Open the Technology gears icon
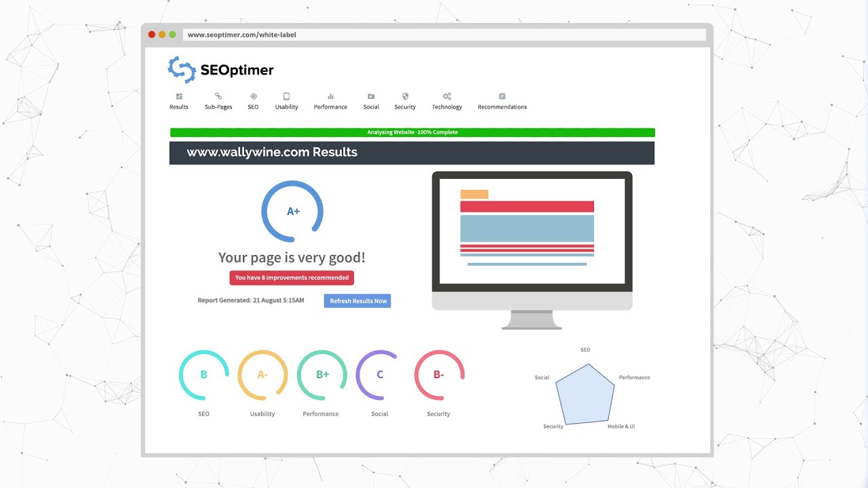This screenshot has width=868, height=488. (x=447, y=96)
